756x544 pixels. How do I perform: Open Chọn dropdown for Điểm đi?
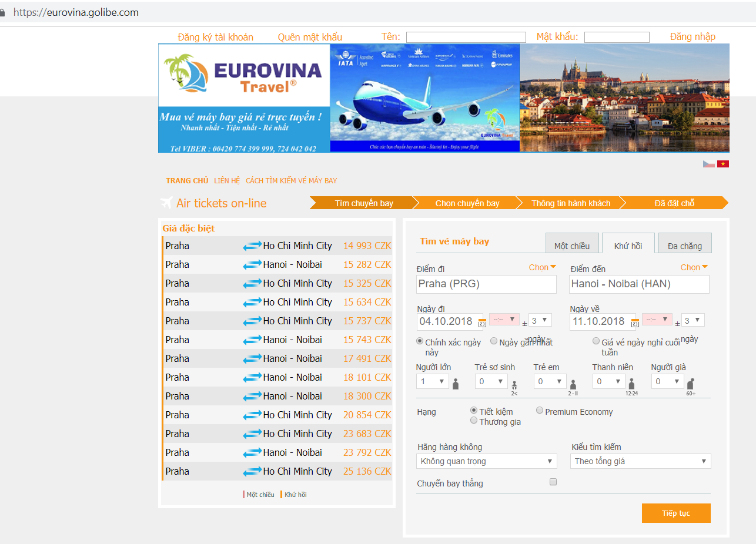click(x=542, y=267)
